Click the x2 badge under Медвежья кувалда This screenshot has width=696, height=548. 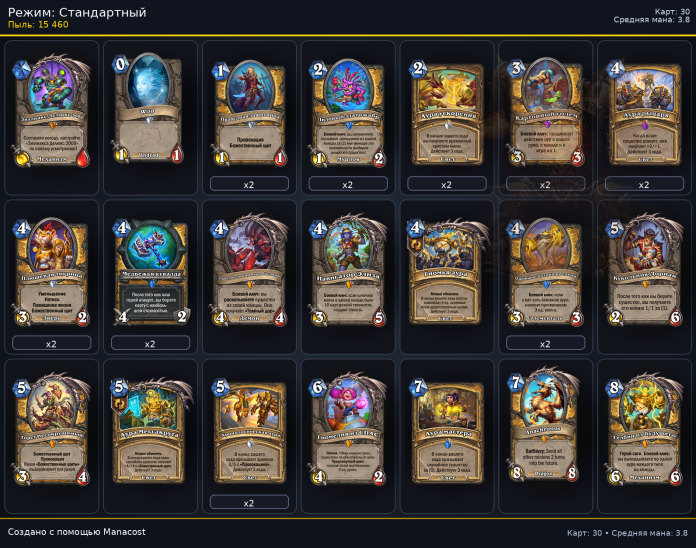click(x=150, y=343)
